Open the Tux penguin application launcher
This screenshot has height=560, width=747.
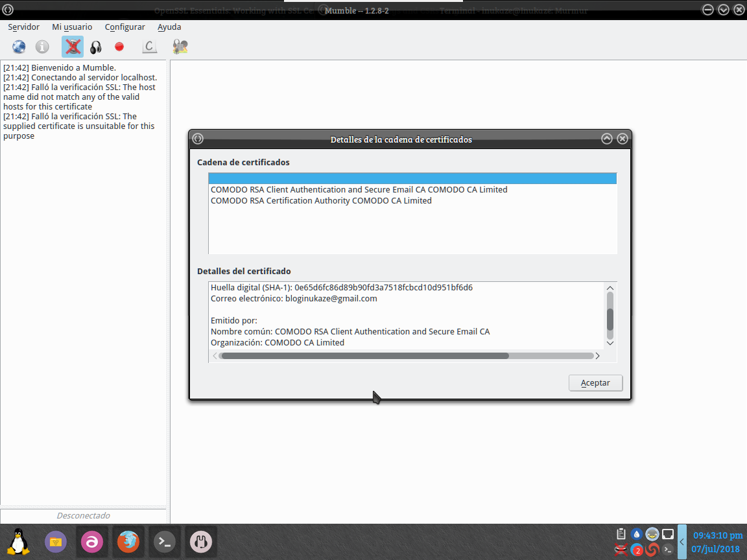18,542
